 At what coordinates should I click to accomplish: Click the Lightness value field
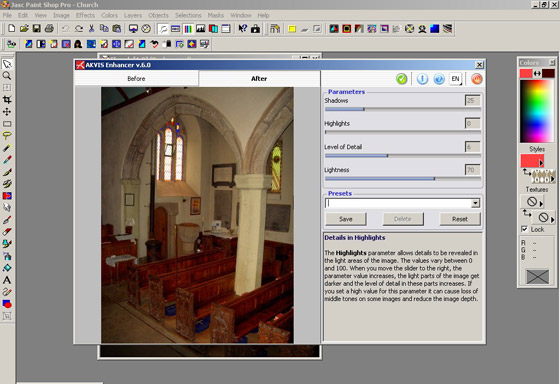[472, 170]
